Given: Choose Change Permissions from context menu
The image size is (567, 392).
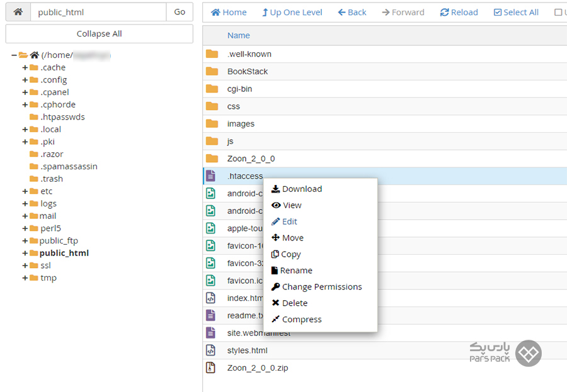Looking at the screenshot, I should tap(316, 286).
